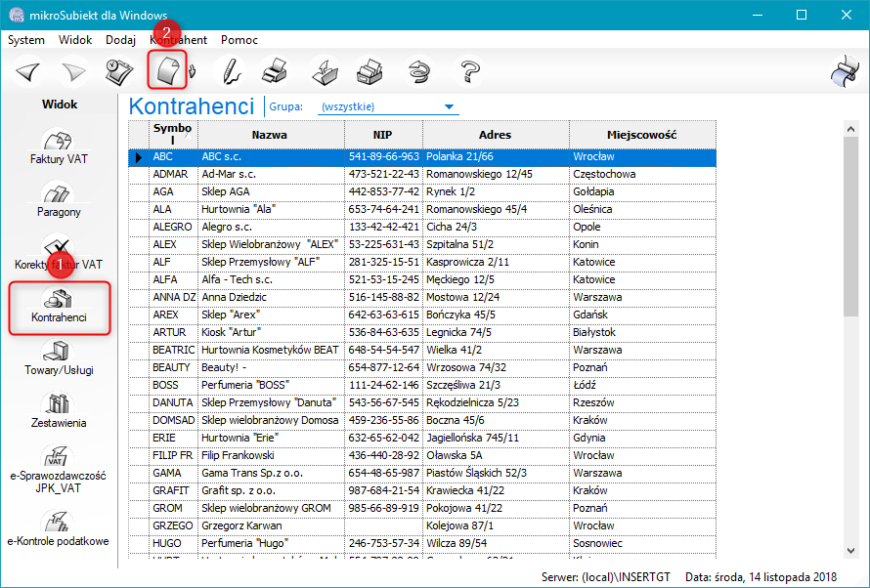Open the Widok menu
Image resolution: width=870 pixels, height=588 pixels.
pyautogui.click(x=75, y=40)
